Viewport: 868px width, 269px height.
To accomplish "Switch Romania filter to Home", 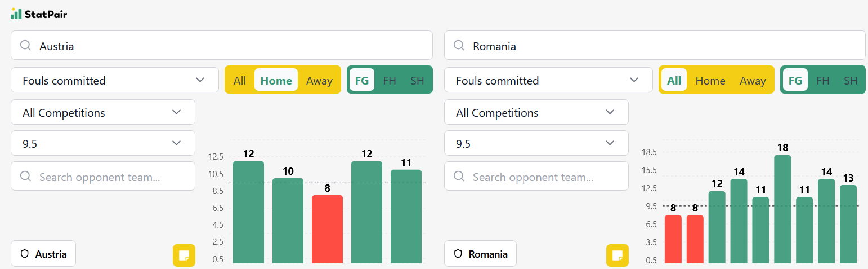I will (710, 80).
